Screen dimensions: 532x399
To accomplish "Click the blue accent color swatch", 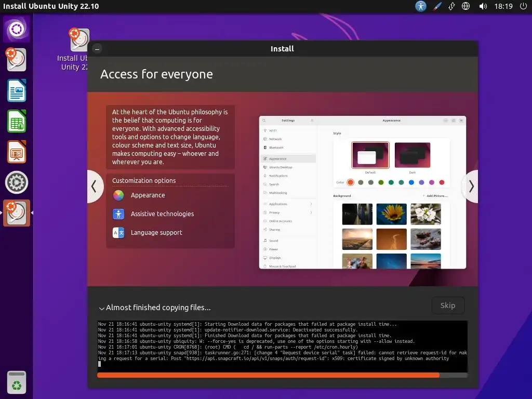I will click(x=411, y=182).
